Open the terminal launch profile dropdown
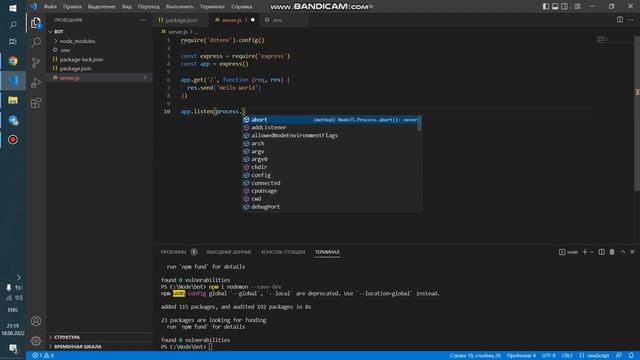Viewport: 640px width, 360px height. [x=592, y=252]
